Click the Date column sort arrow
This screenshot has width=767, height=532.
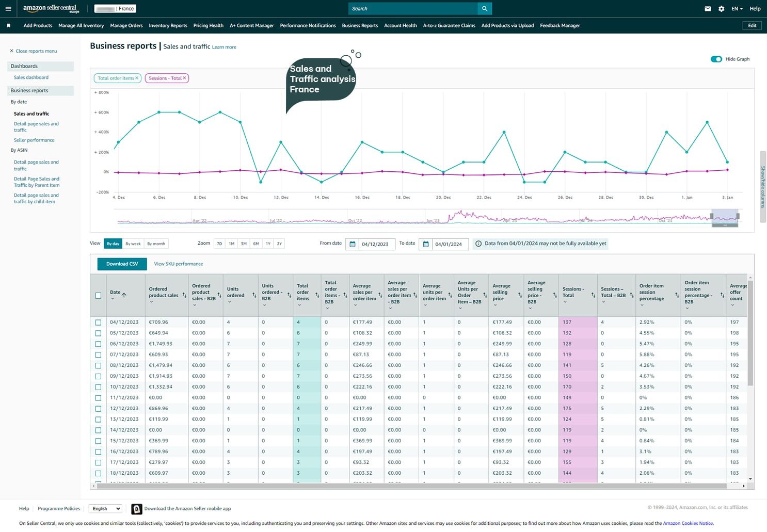(x=124, y=295)
